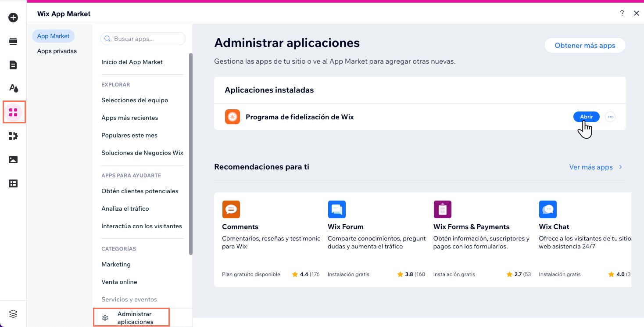Click the Comments app title
Screen dimensions: 644x327
[240, 226]
